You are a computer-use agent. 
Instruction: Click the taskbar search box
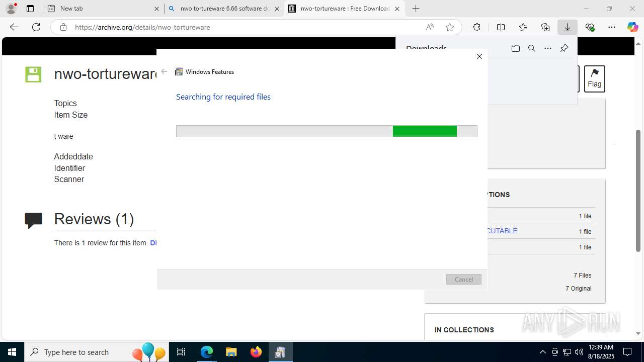click(97, 352)
